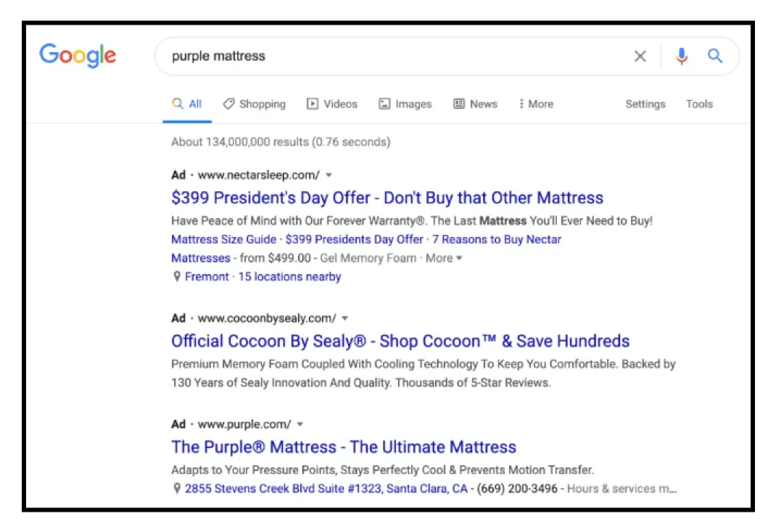
Task: Submit search with the magnifying glass icon
Action: click(x=714, y=55)
